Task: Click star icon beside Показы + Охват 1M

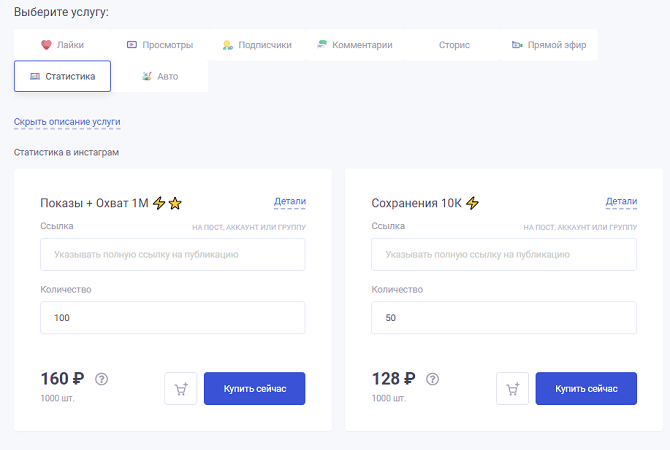Action: tap(174, 204)
